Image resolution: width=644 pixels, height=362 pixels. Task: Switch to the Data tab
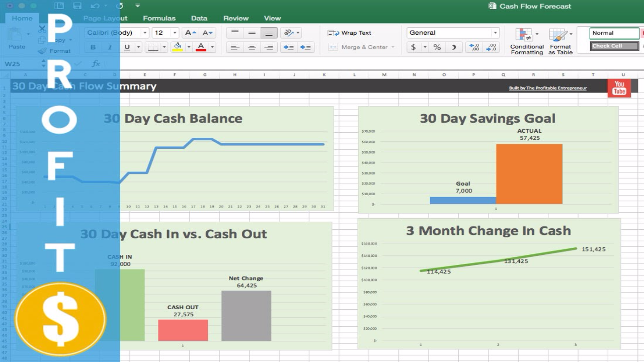(199, 18)
